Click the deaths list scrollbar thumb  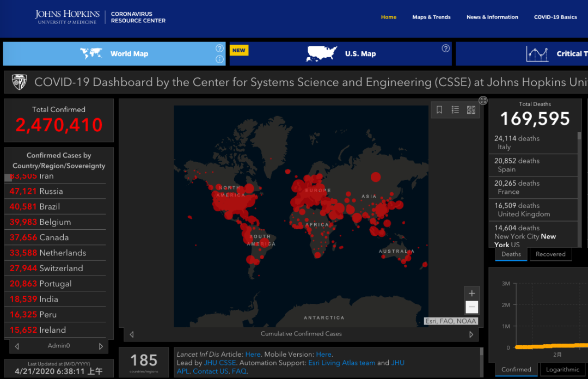[x=579, y=136]
